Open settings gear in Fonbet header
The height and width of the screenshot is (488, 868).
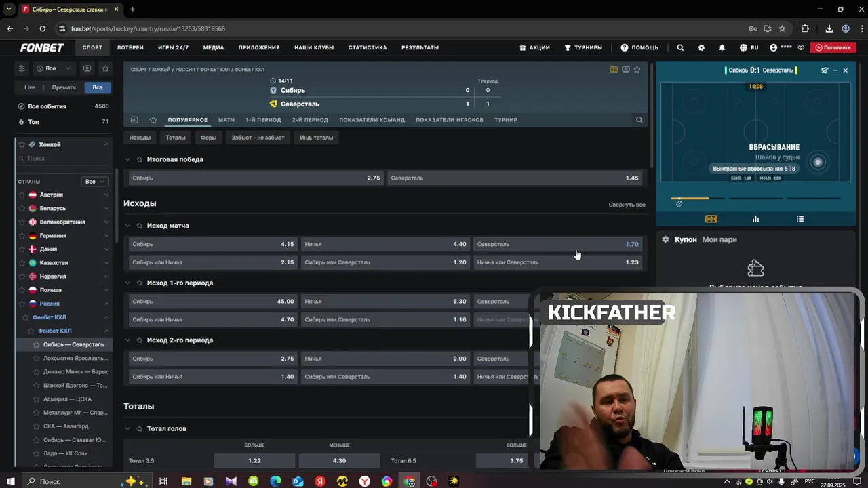pos(701,47)
